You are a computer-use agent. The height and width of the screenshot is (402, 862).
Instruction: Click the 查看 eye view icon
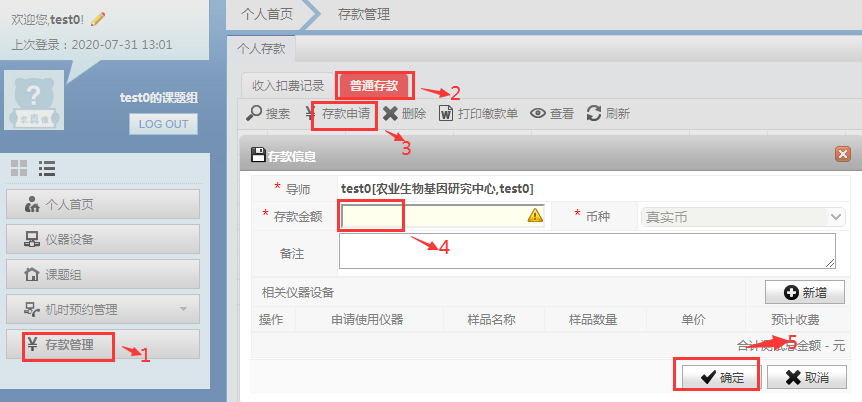[538, 114]
